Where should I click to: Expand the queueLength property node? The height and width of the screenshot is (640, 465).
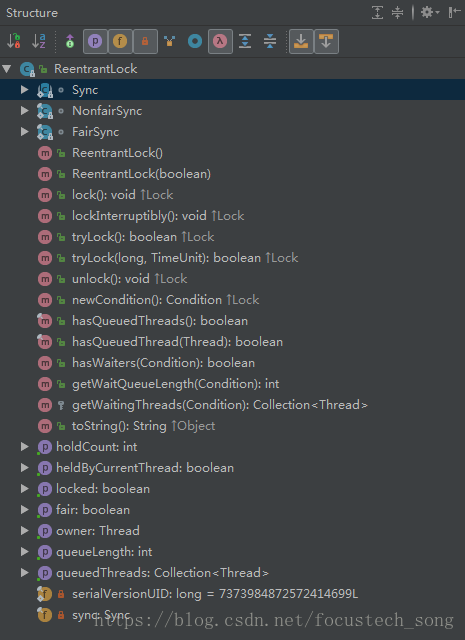pos(24,551)
